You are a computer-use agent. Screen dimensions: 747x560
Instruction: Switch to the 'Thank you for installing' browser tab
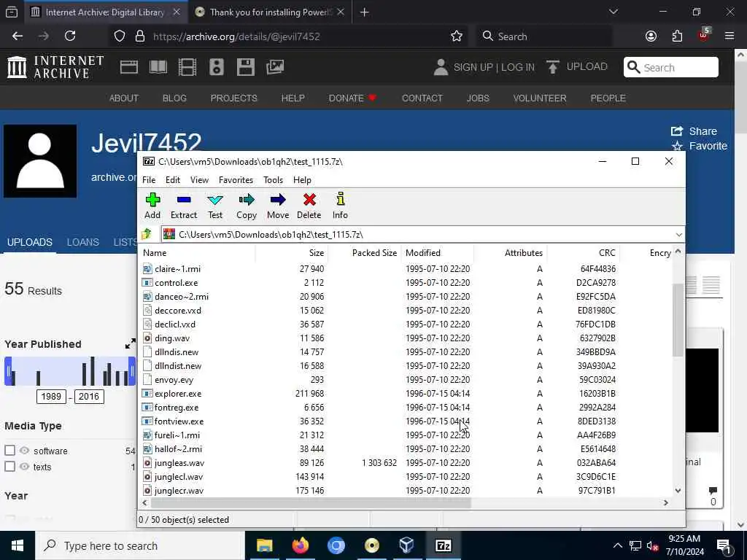coord(270,12)
